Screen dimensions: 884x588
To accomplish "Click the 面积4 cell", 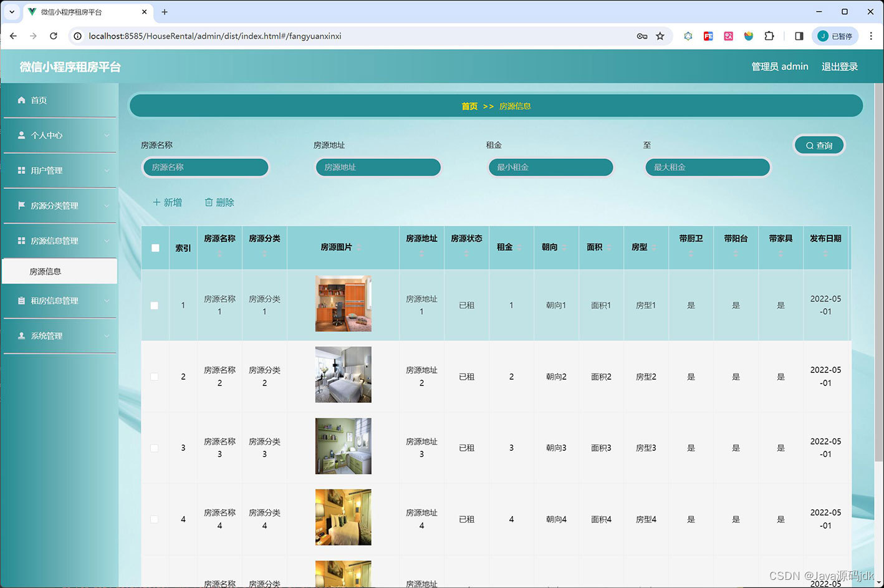I will (x=601, y=519).
